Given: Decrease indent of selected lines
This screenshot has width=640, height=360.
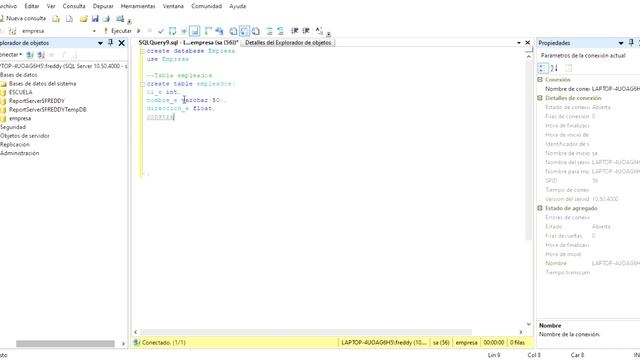Looking at the screenshot, I should 295,31.
